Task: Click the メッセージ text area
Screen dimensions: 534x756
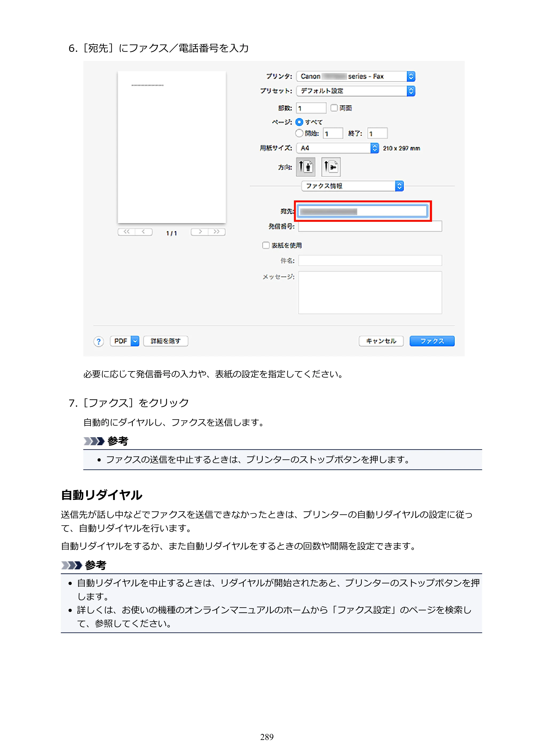Action: 370,292
